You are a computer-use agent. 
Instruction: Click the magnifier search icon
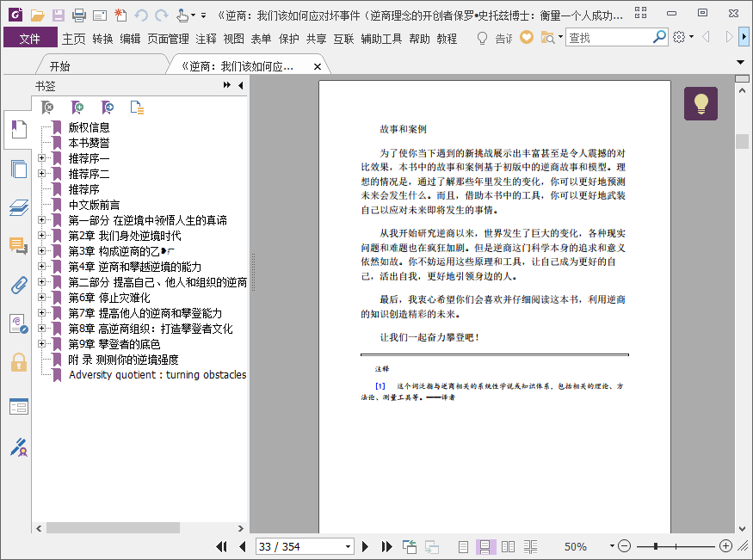point(660,36)
